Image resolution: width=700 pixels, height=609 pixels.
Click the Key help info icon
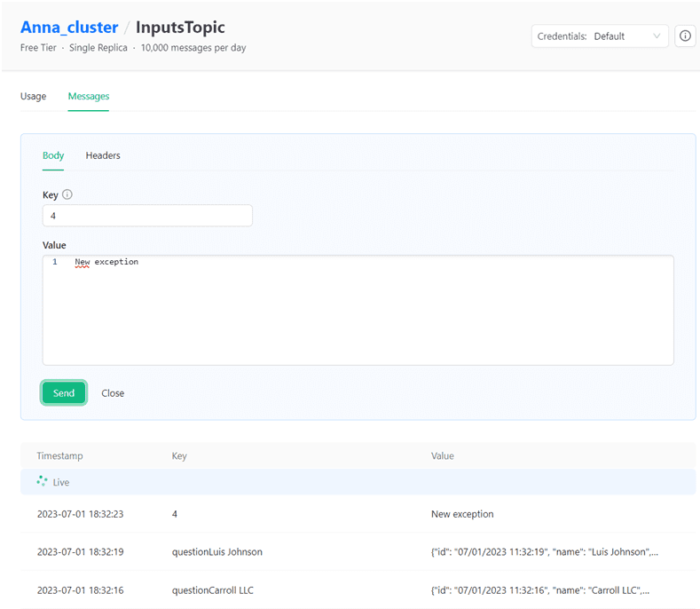[x=67, y=195]
